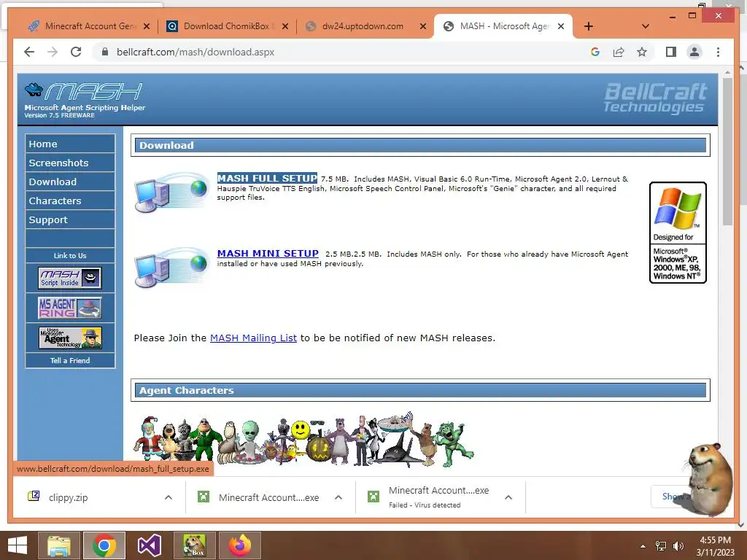Click MASH Script Inside badge

70,278
